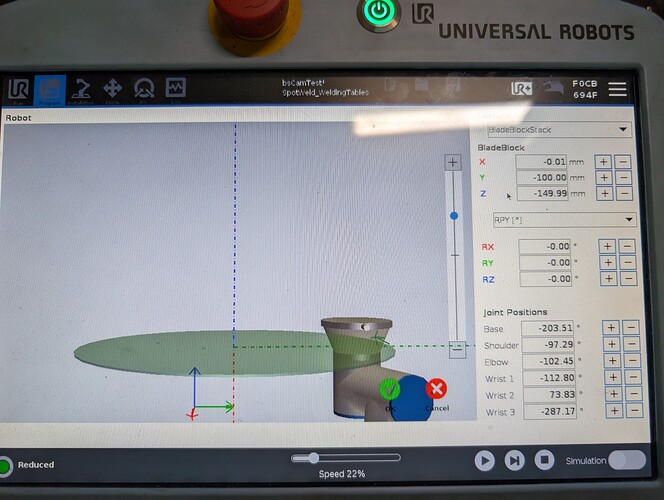Edit the RY rotation value field
This screenshot has height=500, width=664.
coord(545,263)
